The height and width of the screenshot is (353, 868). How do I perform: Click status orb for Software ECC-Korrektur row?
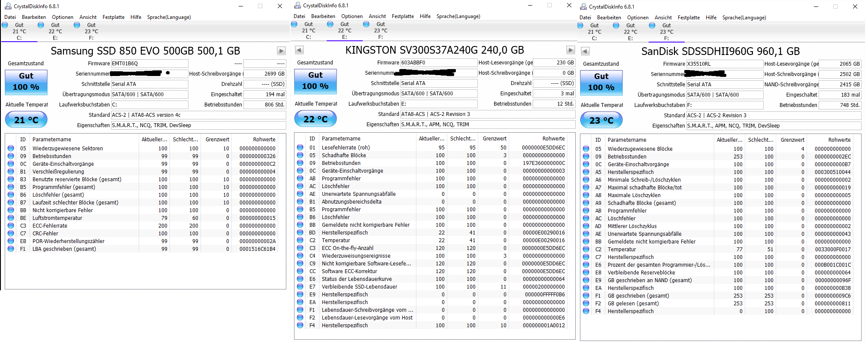300,271
